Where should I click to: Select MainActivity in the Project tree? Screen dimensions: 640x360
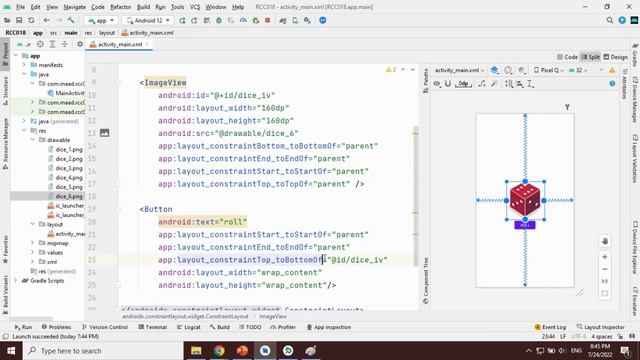click(66, 93)
